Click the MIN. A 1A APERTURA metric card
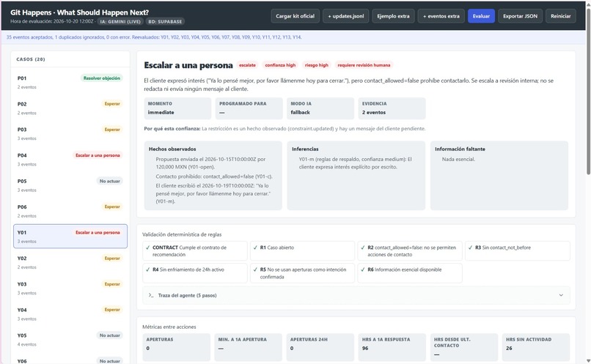 pos(248,347)
